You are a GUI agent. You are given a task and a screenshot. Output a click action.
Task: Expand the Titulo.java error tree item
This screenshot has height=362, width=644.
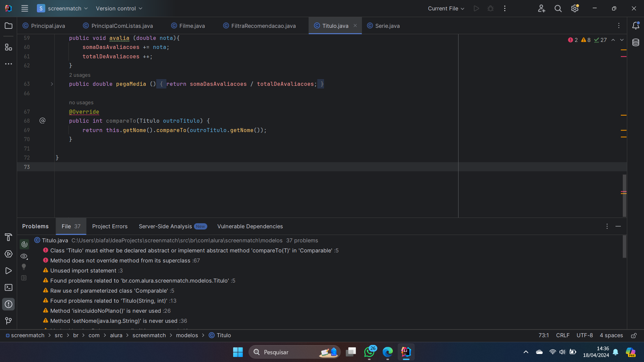pos(38,240)
